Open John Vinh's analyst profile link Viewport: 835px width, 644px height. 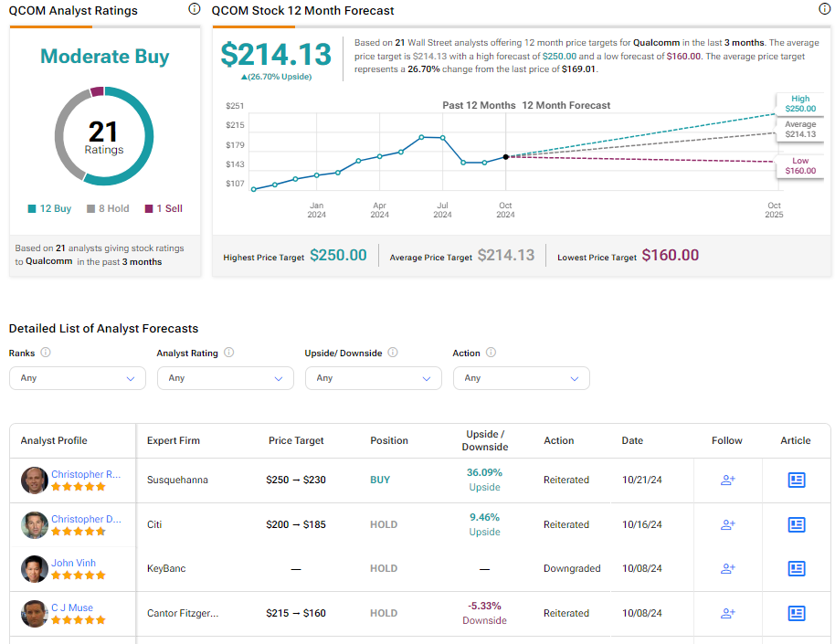(x=73, y=563)
